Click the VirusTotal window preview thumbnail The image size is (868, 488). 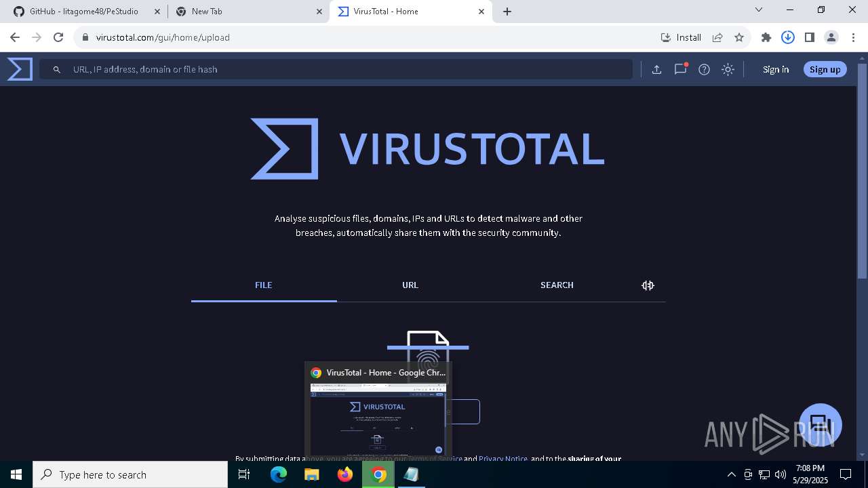378,420
